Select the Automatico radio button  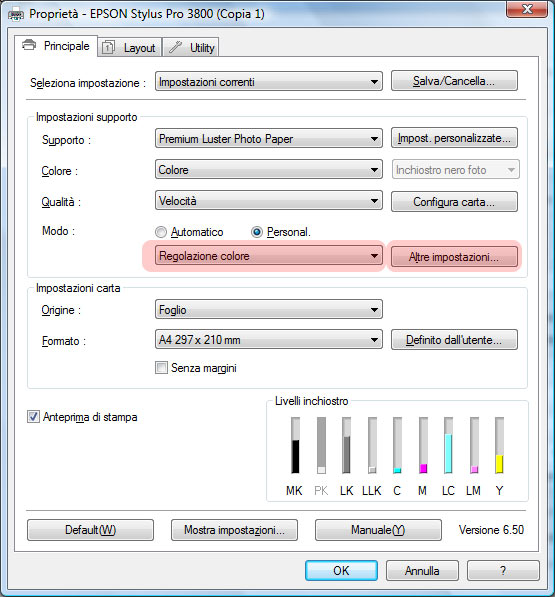tap(161, 232)
